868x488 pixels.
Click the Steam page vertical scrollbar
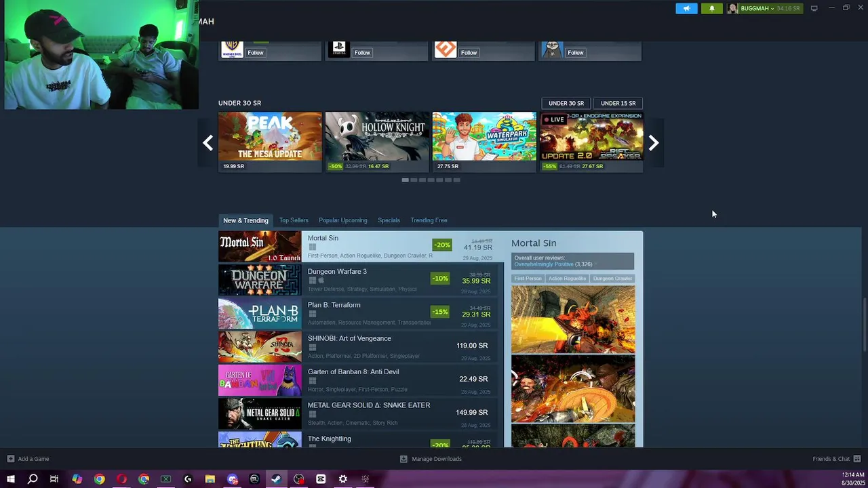(x=864, y=325)
